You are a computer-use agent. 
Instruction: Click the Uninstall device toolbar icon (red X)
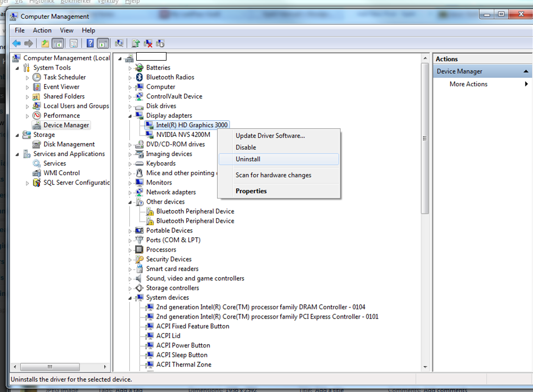148,44
